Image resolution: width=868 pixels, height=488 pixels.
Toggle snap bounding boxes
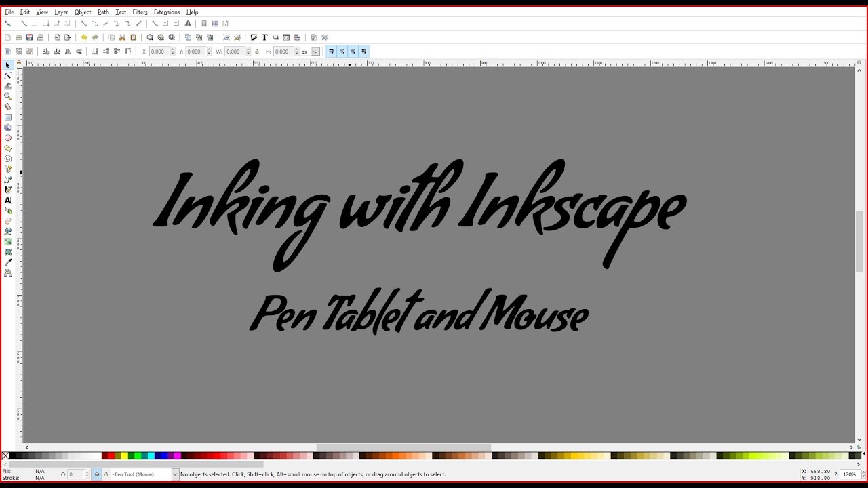(23, 23)
